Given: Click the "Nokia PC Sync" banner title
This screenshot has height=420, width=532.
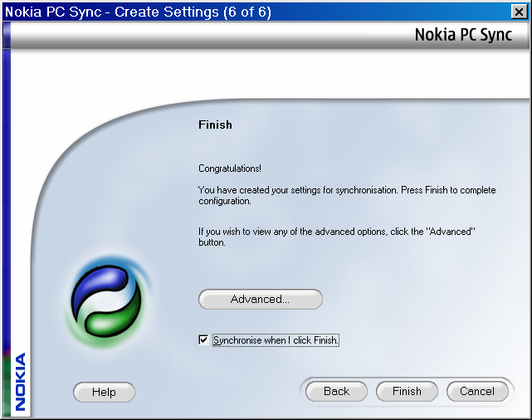Looking at the screenshot, I should point(463,35).
